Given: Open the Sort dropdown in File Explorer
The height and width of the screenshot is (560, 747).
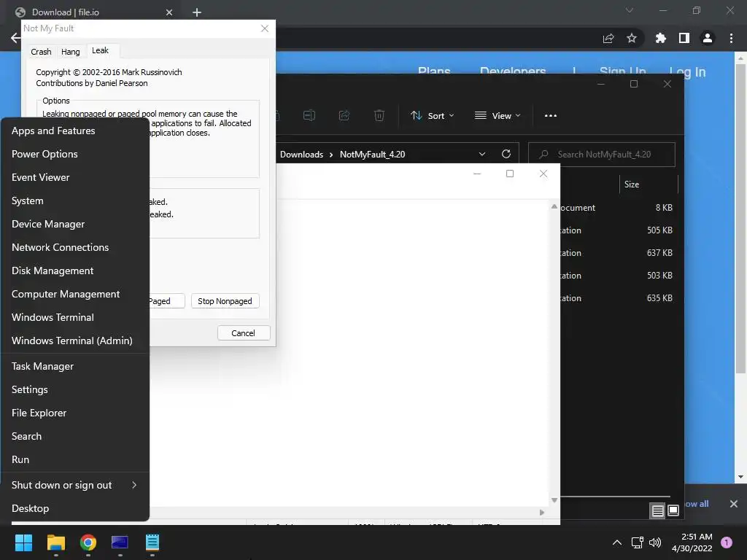Looking at the screenshot, I should tap(433, 116).
